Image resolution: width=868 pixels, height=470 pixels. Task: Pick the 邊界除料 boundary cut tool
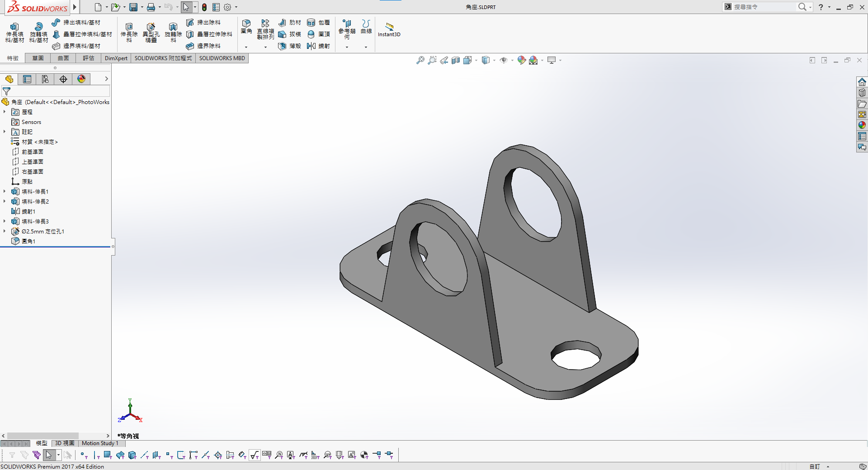pos(203,46)
